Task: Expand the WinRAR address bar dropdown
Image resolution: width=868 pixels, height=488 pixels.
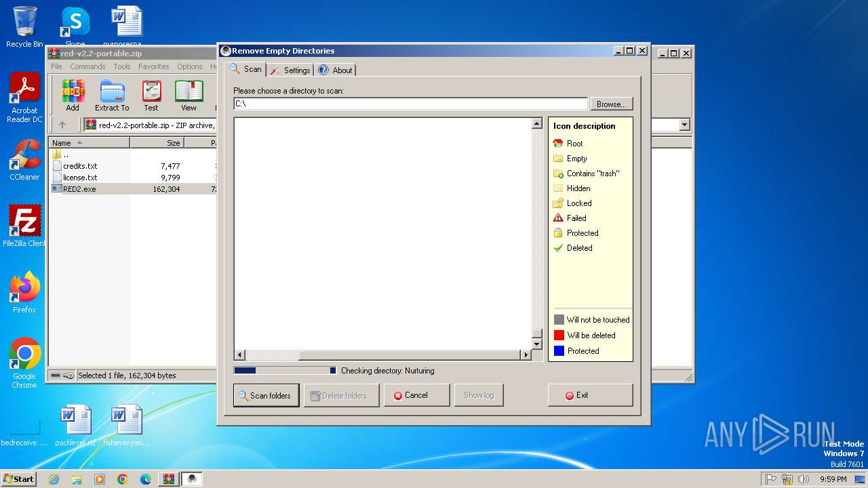Action: tap(684, 125)
